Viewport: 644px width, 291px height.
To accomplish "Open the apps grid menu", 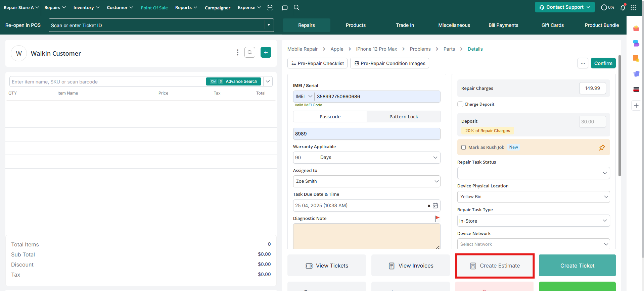I will (x=633, y=7).
